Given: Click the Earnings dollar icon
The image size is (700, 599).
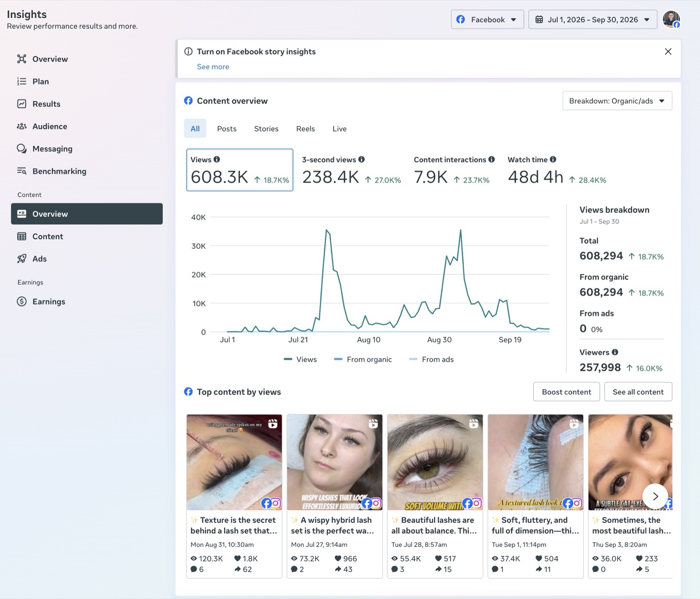Looking at the screenshot, I should tap(21, 301).
